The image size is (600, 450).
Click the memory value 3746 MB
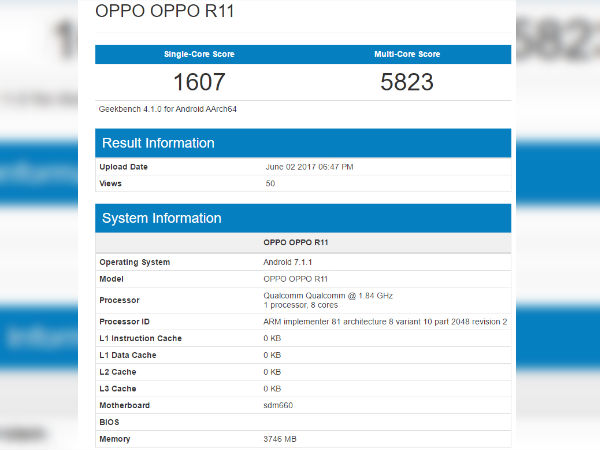(280, 439)
